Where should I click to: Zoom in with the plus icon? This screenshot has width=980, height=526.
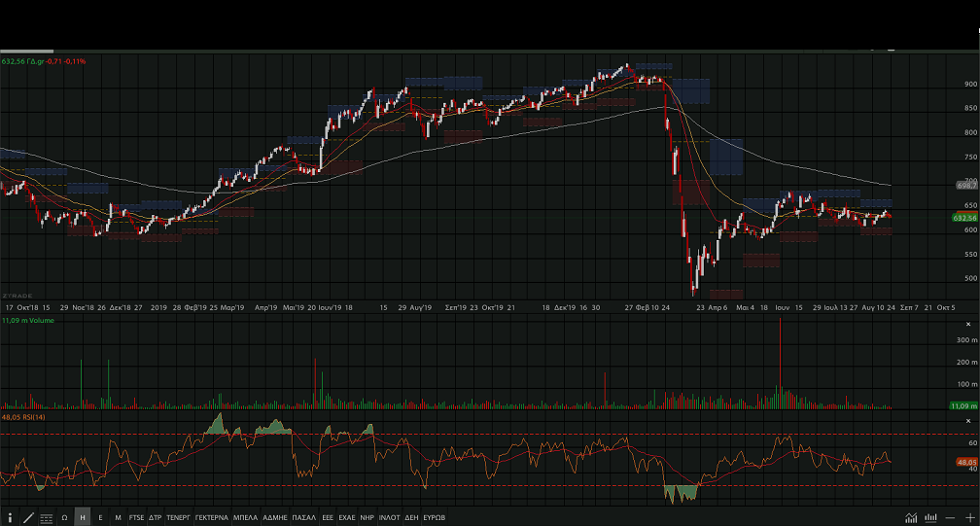pyautogui.click(x=969, y=518)
